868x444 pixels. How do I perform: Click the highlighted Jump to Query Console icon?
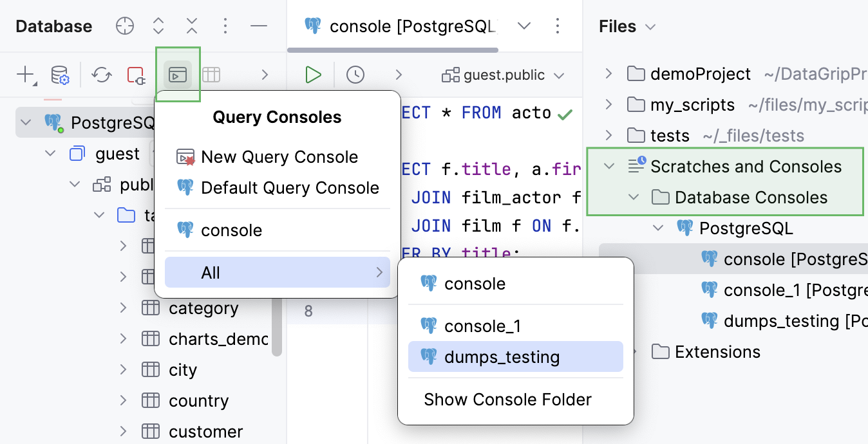pyautogui.click(x=177, y=74)
